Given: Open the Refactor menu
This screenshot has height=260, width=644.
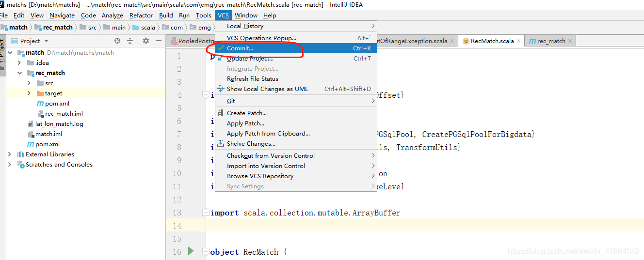Looking at the screenshot, I should (141, 15).
